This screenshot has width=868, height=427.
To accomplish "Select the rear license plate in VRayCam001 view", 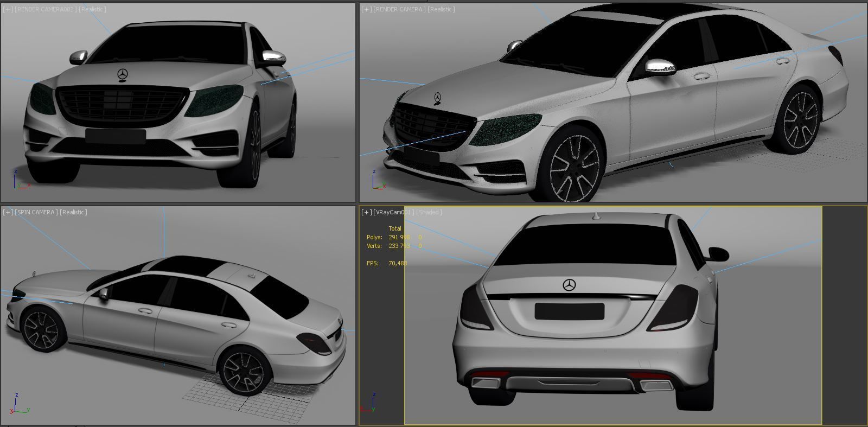I will coord(570,311).
